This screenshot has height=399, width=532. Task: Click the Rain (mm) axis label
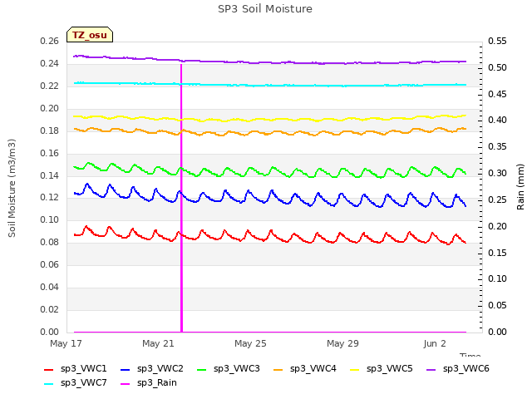(520, 187)
